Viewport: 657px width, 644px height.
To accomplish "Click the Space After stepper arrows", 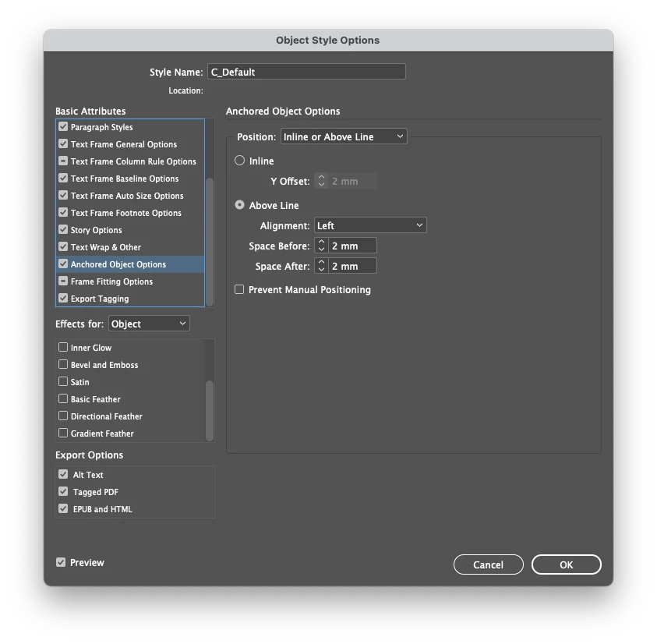I will coord(321,266).
